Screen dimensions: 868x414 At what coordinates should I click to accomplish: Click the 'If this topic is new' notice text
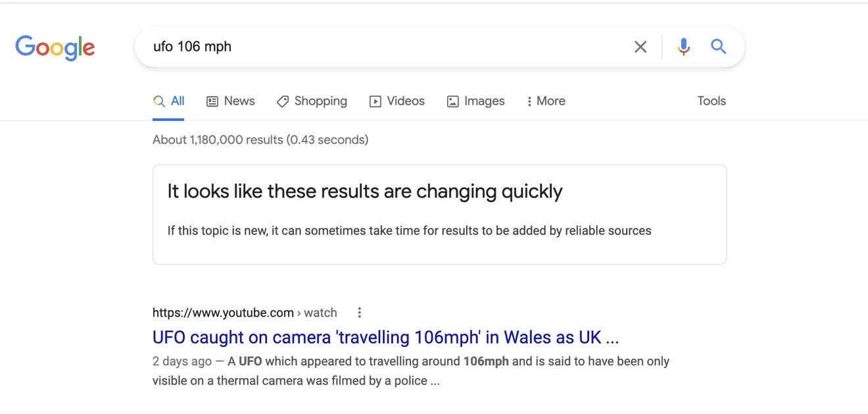(409, 231)
